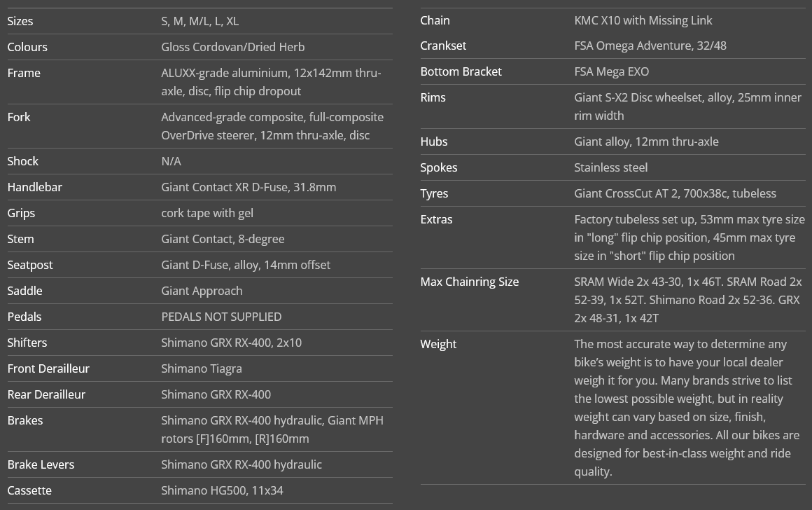Select the Weight disclaimer paragraph
This screenshot has height=510, width=812.
(687, 408)
